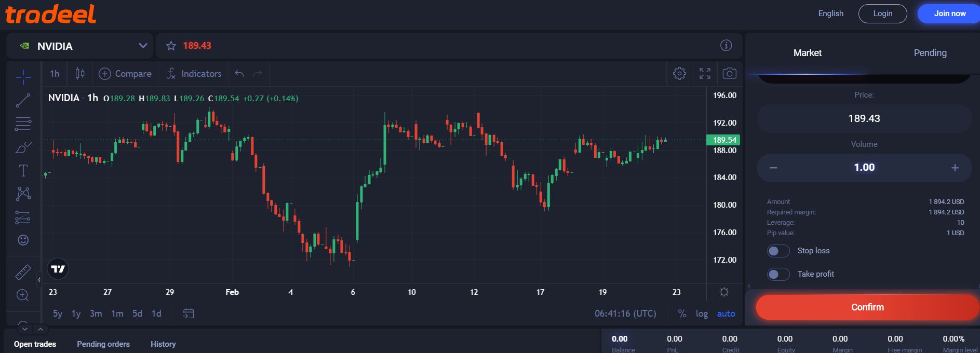Take a chart snapshot with camera icon
The image size is (980, 353).
pos(729,74)
